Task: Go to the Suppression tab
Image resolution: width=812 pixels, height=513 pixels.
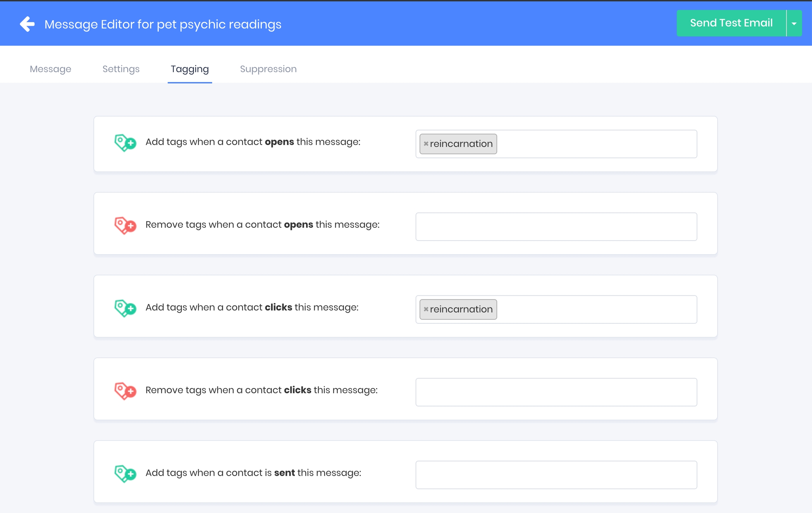Action: click(268, 69)
